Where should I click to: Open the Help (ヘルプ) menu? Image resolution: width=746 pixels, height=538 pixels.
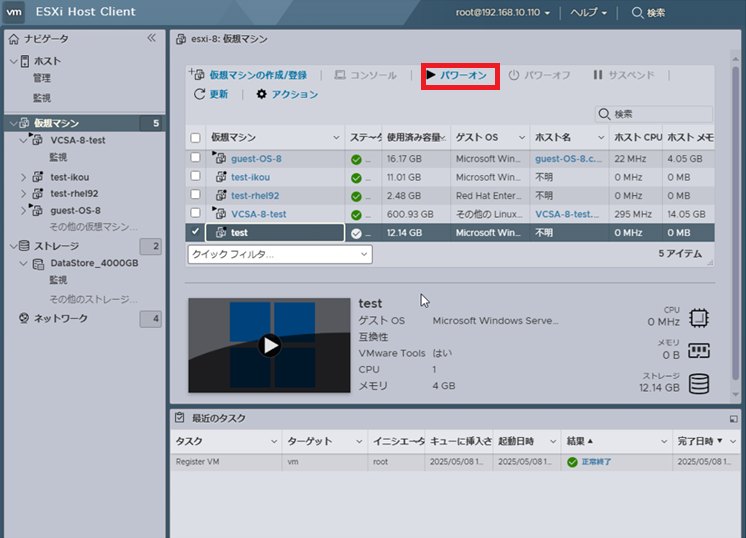pyautogui.click(x=589, y=13)
